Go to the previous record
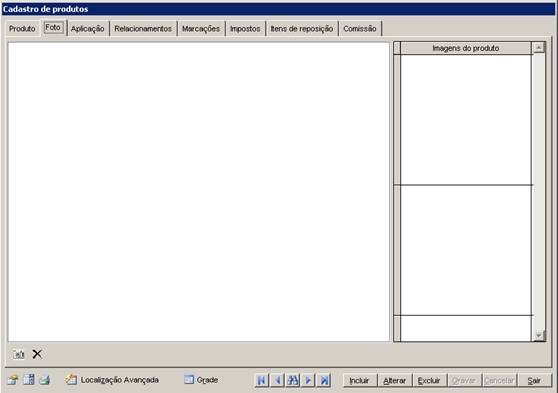This screenshot has width=558, height=393. coord(277,381)
